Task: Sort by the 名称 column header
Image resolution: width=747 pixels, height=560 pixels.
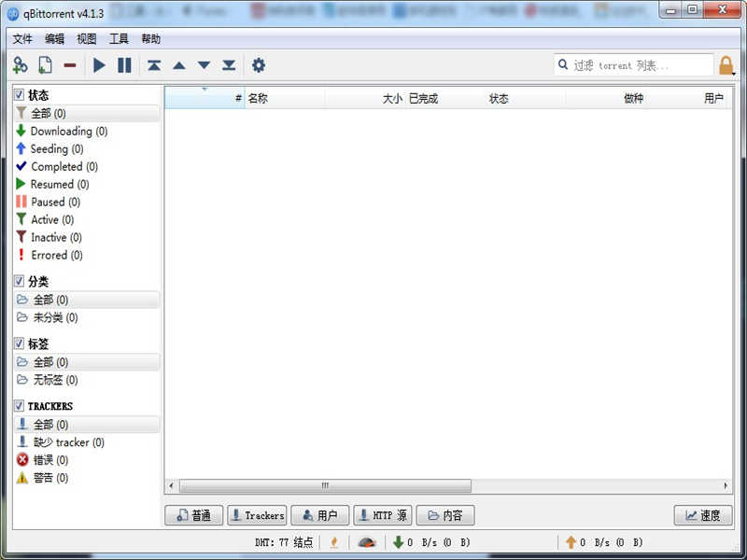Action: (x=285, y=98)
